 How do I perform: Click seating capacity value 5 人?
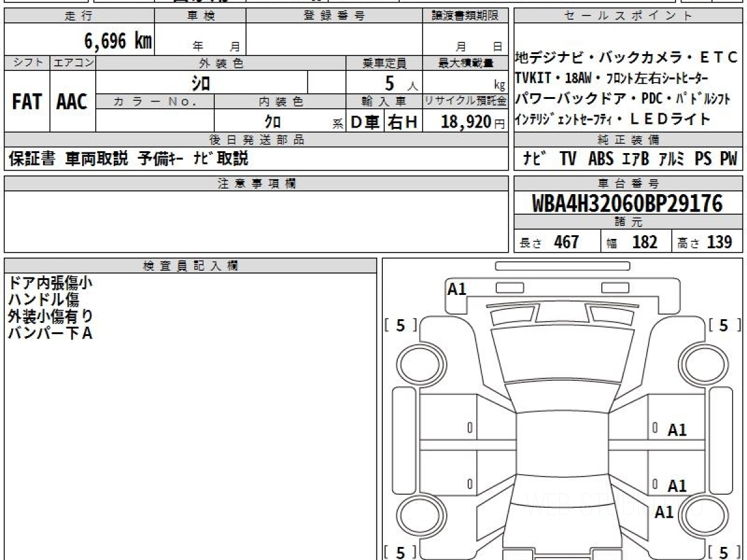(402, 82)
